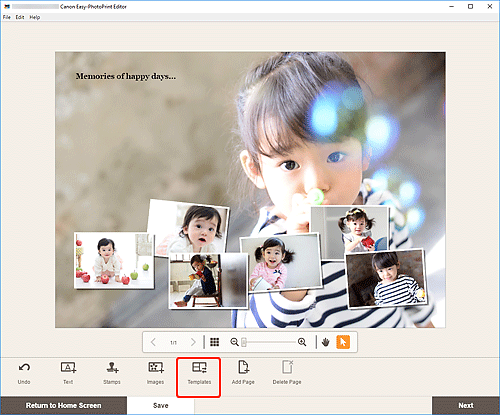500x415 pixels.
Task: Click Return to Home Screen button
Action: (63, 405)
